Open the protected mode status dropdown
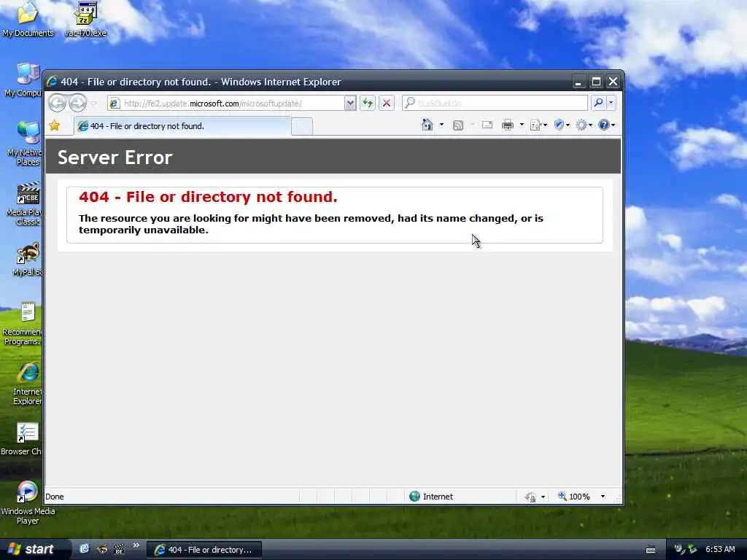 click(535, 497)
